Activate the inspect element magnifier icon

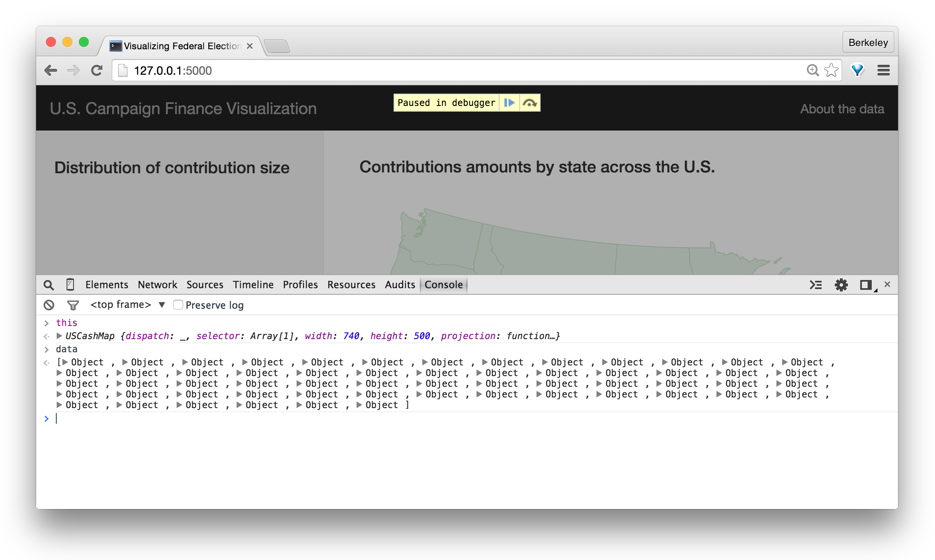[x=48, y=285]
